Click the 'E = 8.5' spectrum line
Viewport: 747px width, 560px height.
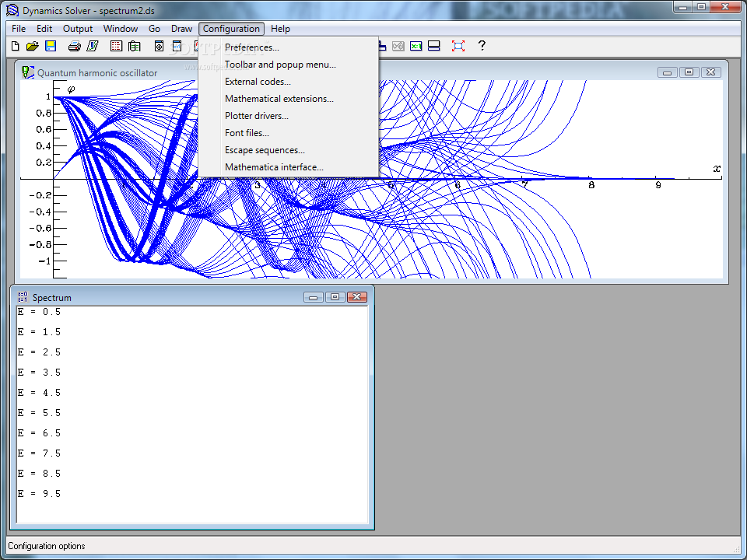39,474
